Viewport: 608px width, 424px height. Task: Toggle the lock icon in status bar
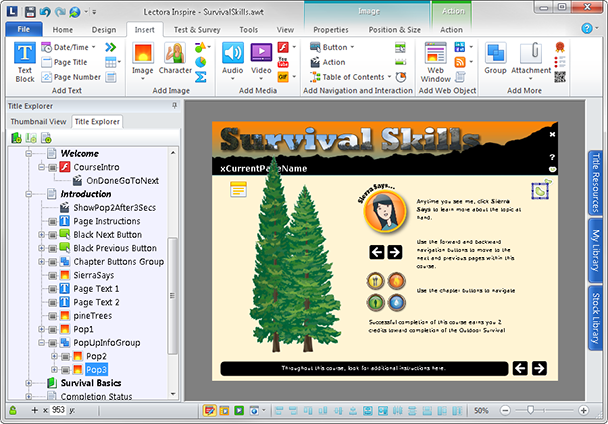(13, 410)
